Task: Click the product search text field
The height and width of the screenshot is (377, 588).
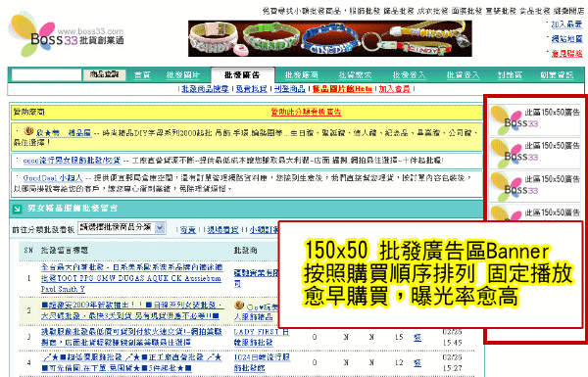Action: click(46, 75)
